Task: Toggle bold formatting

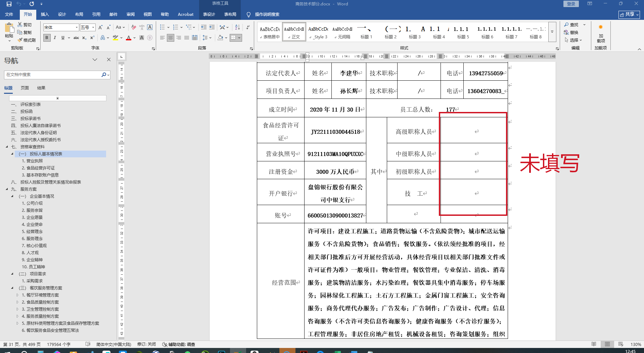Action: tap(47, 38)
